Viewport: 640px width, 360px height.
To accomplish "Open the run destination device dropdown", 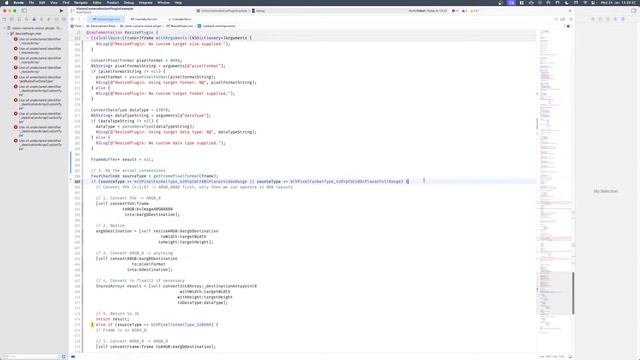I will click(x=259, y=11).
